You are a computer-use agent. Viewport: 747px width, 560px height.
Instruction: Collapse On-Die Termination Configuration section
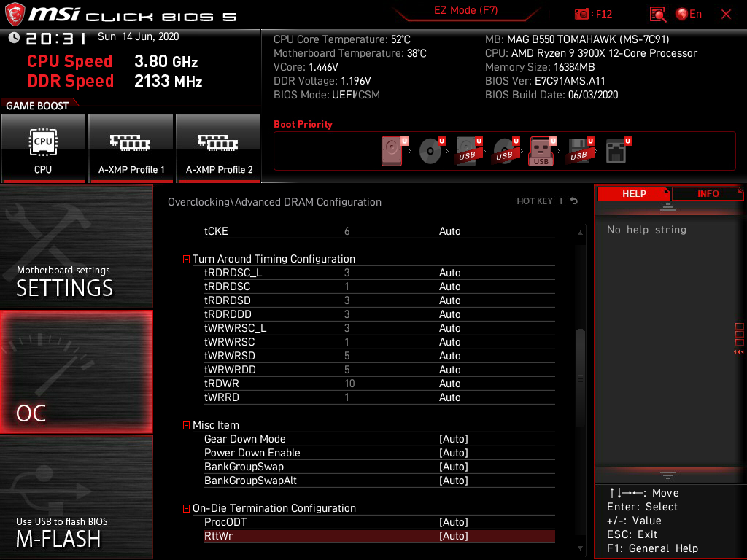(186, 508)
